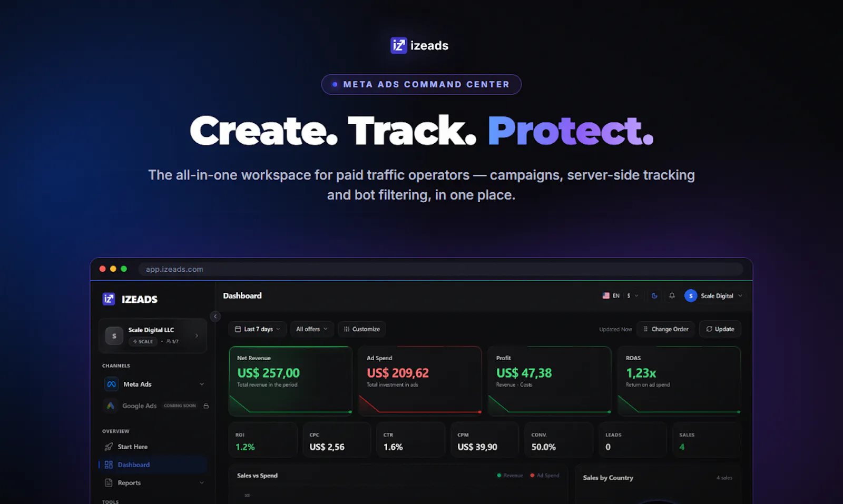Open the Last 7 days date dropdown
The width and height of the screenshot is (843, 504).
point(258,329)
